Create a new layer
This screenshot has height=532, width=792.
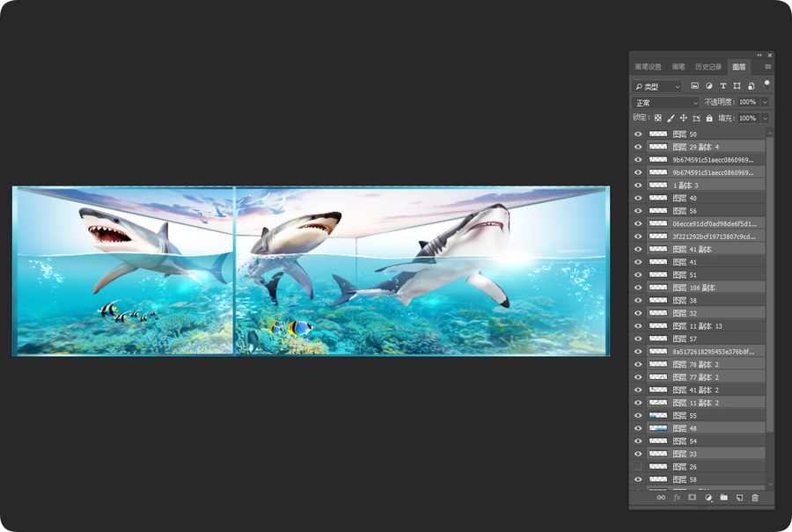[x=739, y=498]
